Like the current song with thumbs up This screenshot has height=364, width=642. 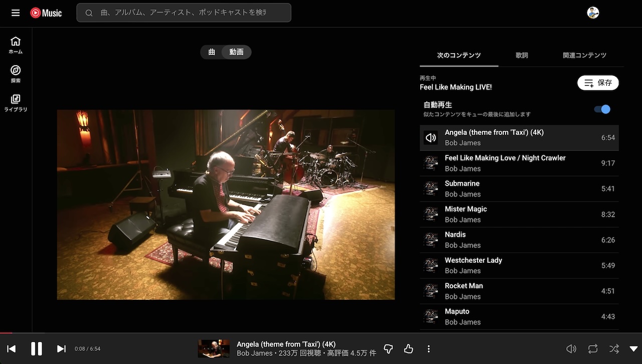coord(408,349)
